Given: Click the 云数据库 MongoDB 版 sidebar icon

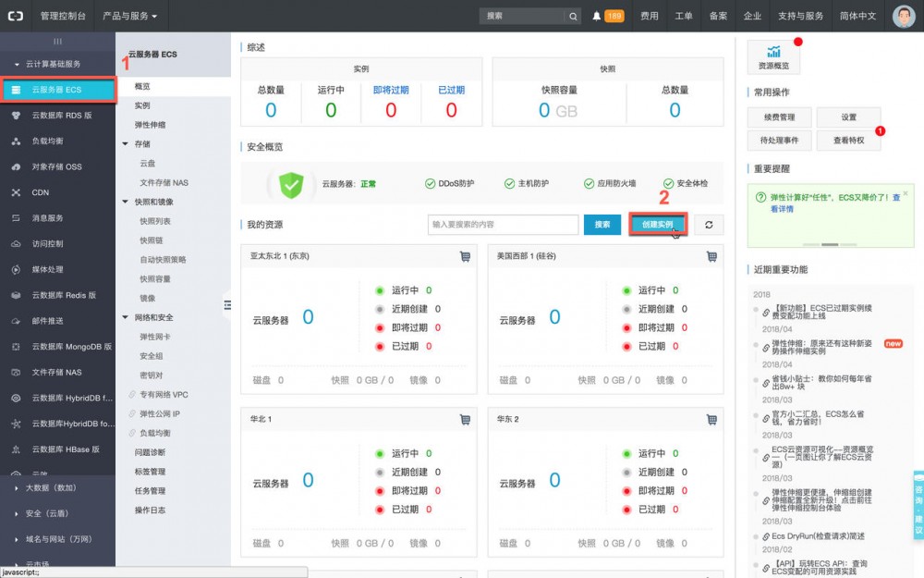Looking at the screenshot, I should click(16, 347).
